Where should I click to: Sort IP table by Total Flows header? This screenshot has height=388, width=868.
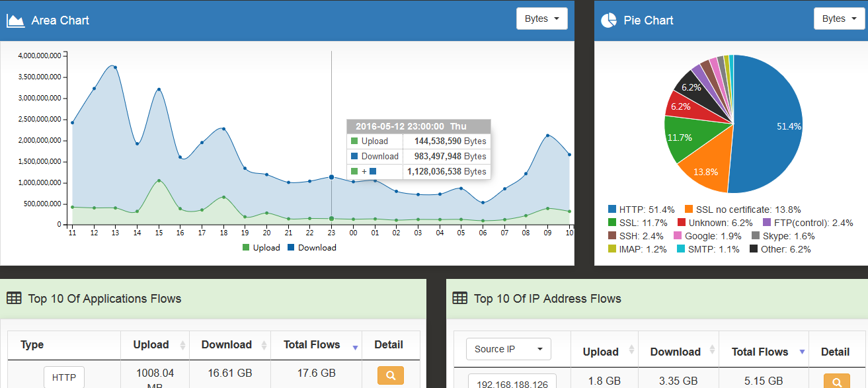tap(760, 352)
